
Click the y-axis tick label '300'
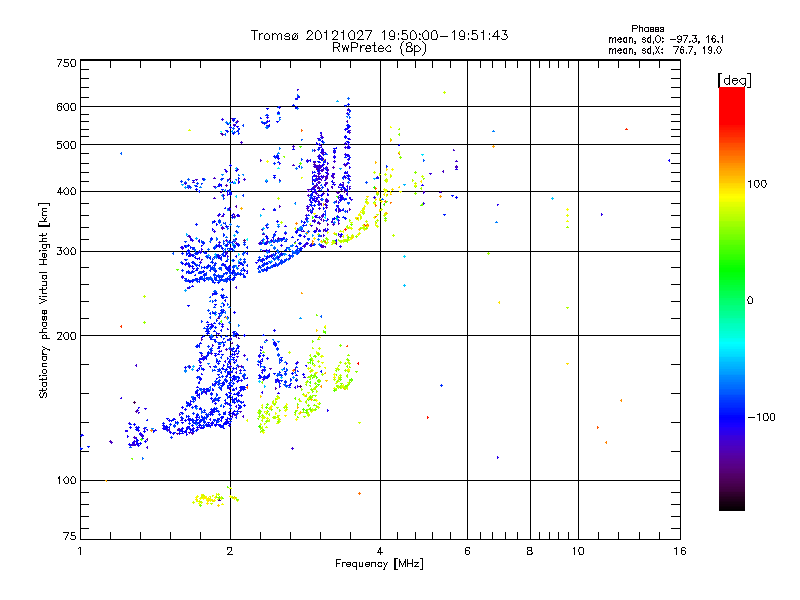tap(66, 252)
